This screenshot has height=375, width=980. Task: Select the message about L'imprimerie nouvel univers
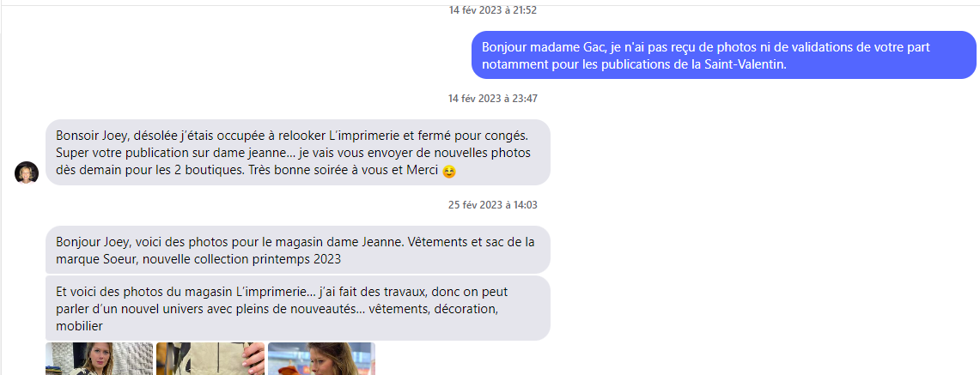click(x=298, y=308)
